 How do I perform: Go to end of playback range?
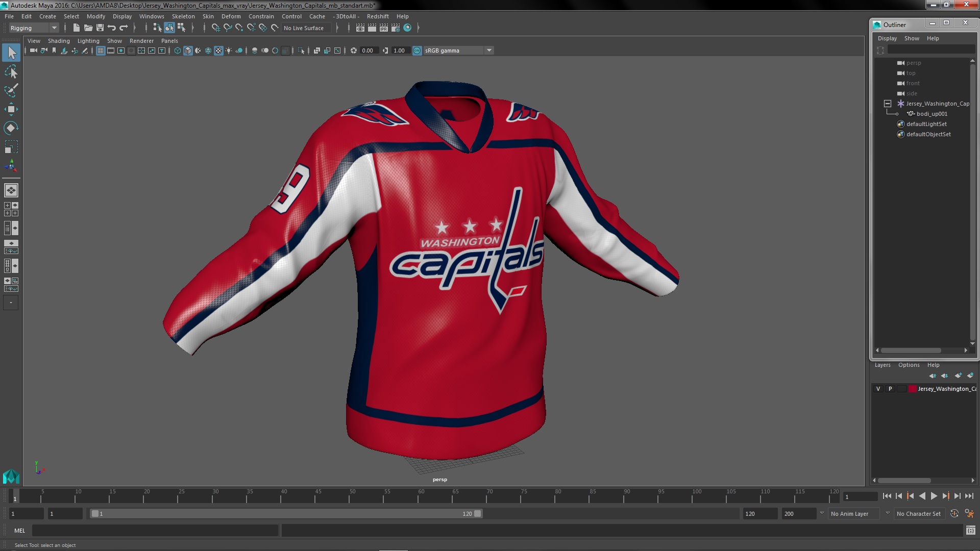click(969, 496)
